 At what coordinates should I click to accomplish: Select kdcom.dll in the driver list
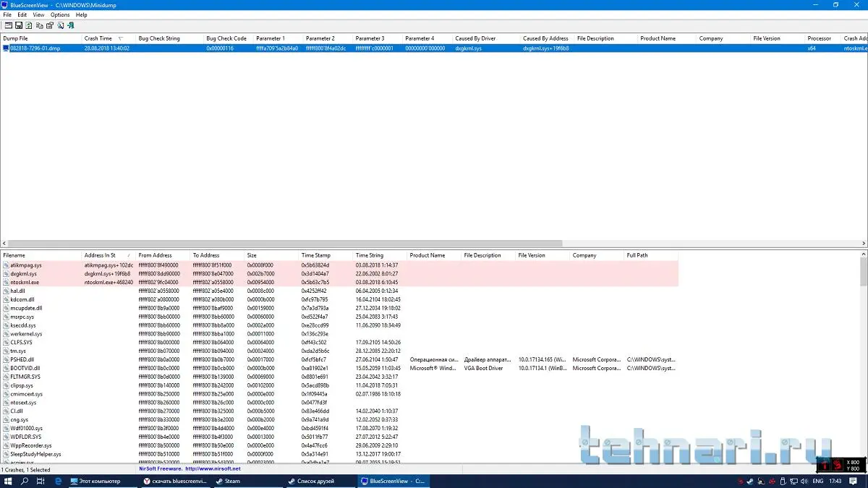point(22,299)
